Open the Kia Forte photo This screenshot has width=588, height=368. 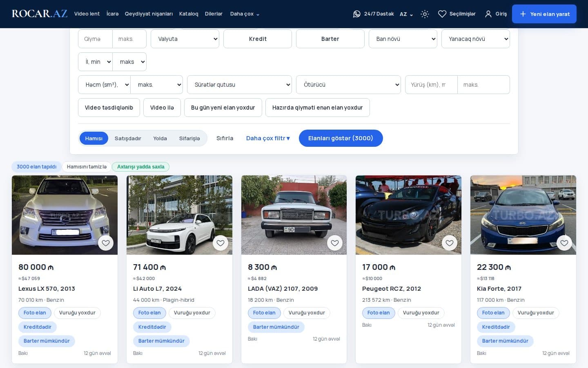click(523, 215)
